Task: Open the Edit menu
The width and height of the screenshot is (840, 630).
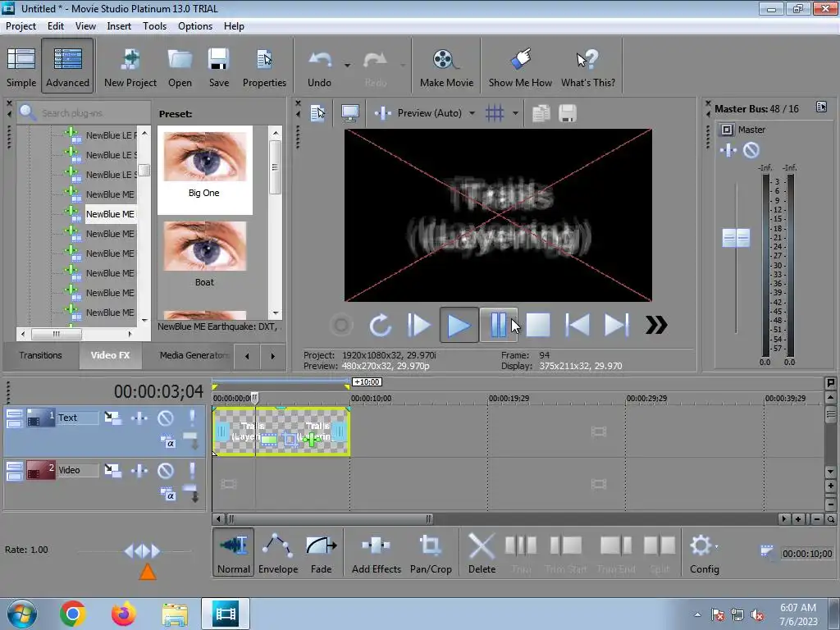Action: click(55, 25)
